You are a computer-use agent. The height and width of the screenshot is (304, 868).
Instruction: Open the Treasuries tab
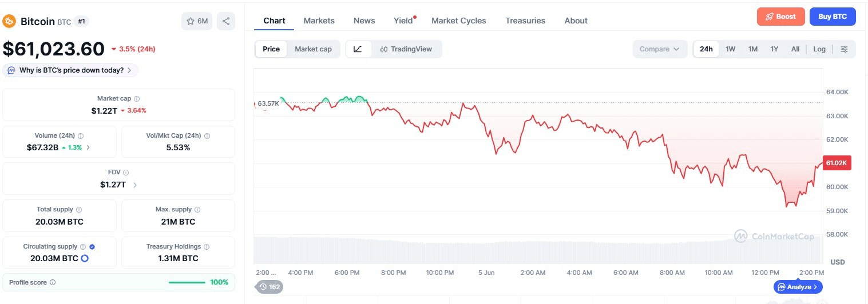(x=525, y=21)
